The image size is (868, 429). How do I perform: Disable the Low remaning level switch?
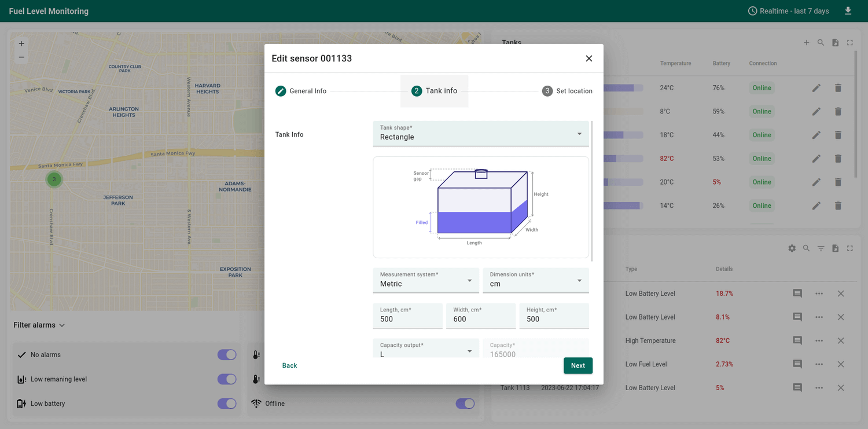point(227,379)
